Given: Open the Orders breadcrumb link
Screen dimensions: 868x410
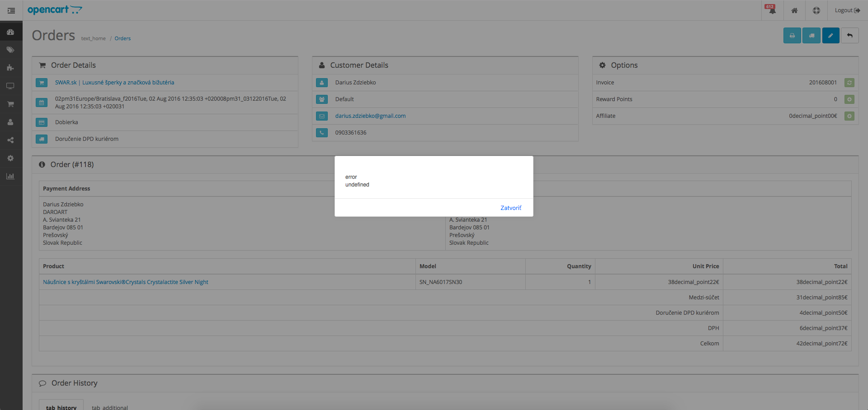Looking at the screenshot, I should (x=123, y=38).
